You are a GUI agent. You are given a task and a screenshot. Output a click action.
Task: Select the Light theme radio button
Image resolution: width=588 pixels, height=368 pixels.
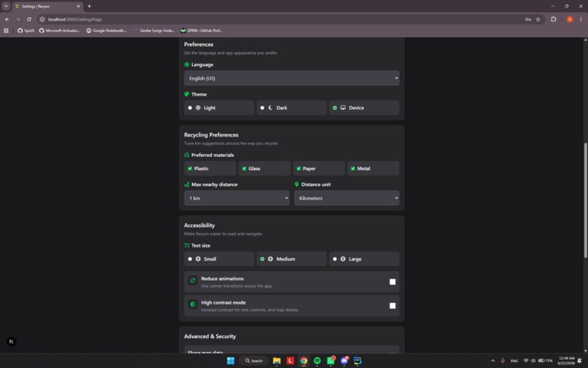190,108
